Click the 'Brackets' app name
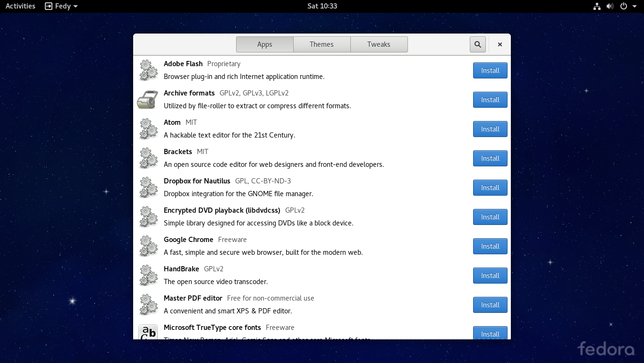This screenshot has height=363, width=644. [178, 152]
